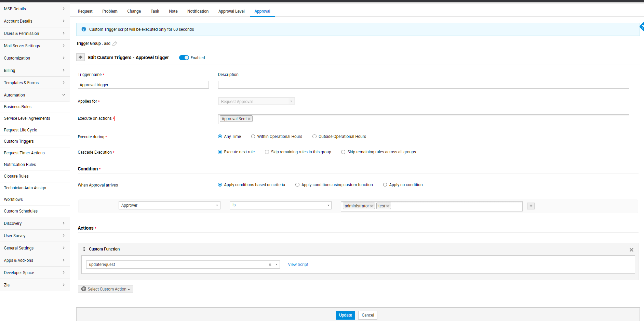Open Business Rules in the sidebar

click(18, 107)
